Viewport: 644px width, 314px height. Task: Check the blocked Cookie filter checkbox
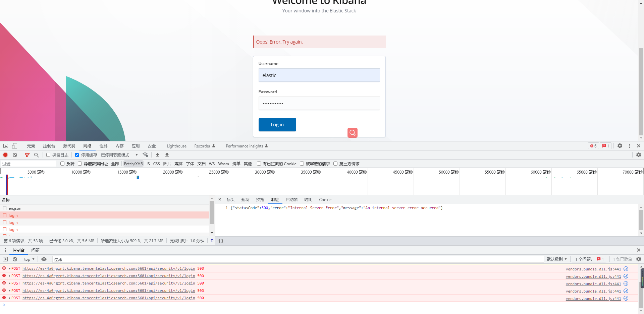tap(259, 164)
